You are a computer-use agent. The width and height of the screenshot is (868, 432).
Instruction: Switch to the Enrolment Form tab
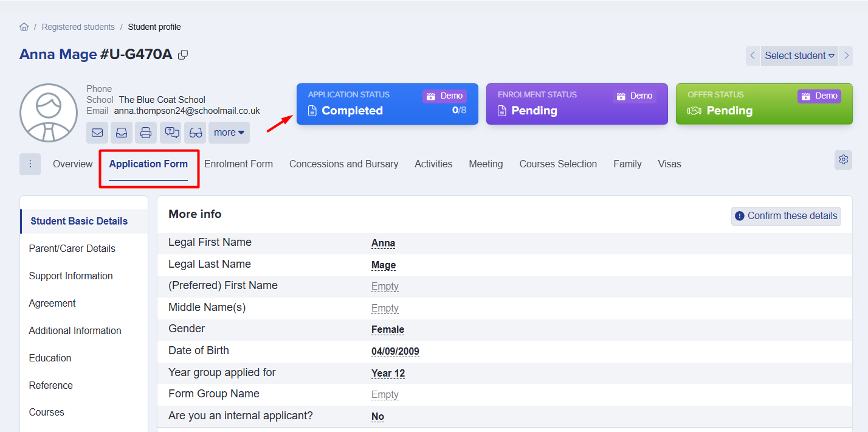[x=238, y=164]
